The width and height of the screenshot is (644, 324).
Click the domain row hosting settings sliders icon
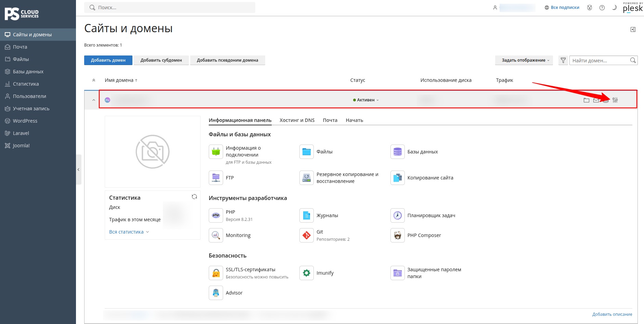point(615,100)
